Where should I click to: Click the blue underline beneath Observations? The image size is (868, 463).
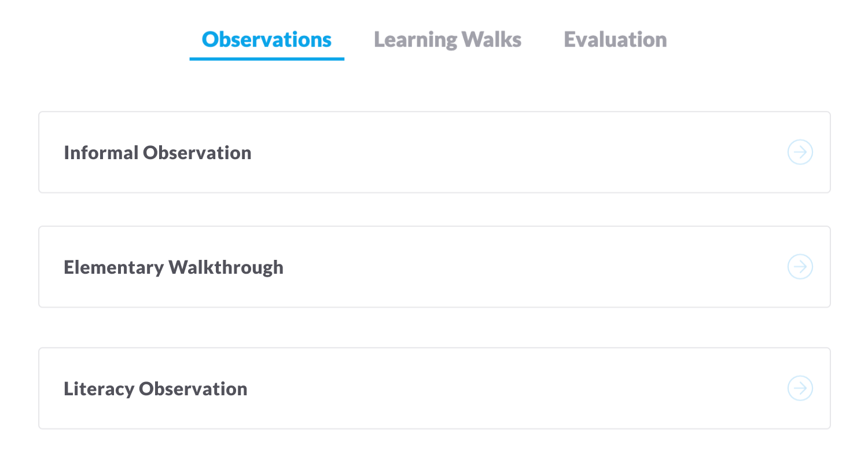tap(267, 58)
